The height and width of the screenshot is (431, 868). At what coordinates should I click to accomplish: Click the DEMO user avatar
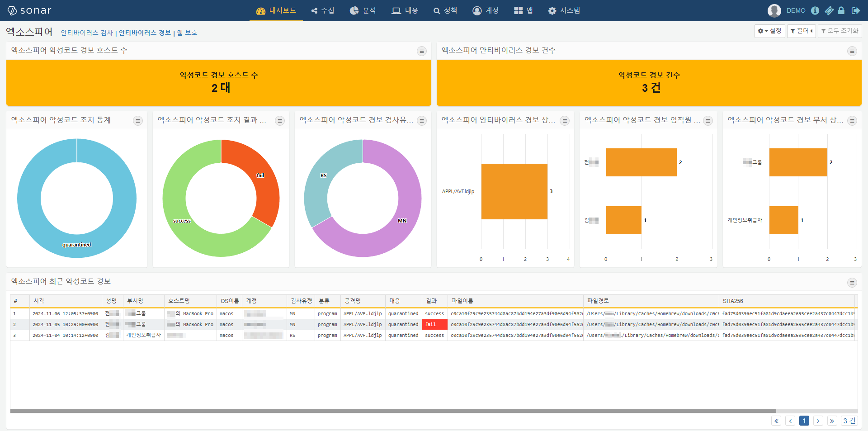click(x=774, y=10)
